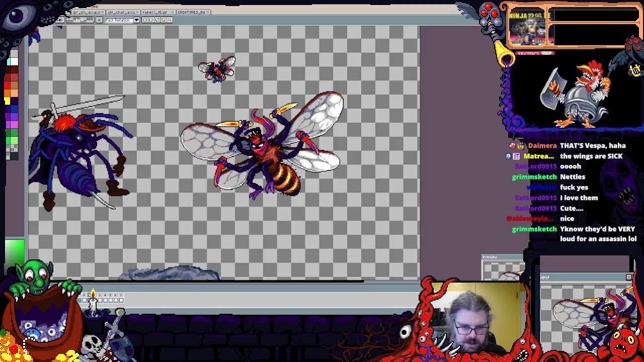This screenshot has width=644, height=362.
Task: Select timeline cel under frame 6
Action: [116, 301]
